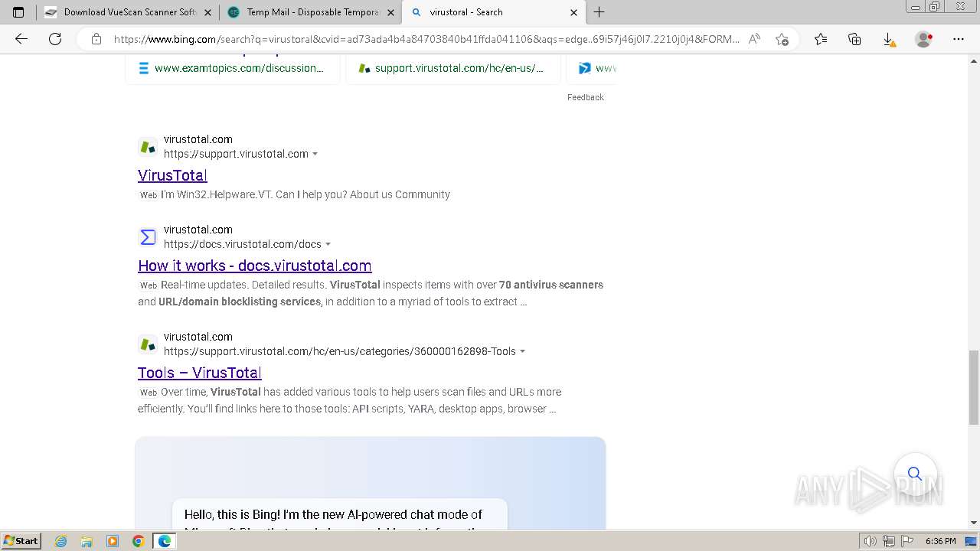The height and width of the screenshot is (551, 980).
Task: Click docs.virustotal.com sigma favicon
Action: point(148,237)
